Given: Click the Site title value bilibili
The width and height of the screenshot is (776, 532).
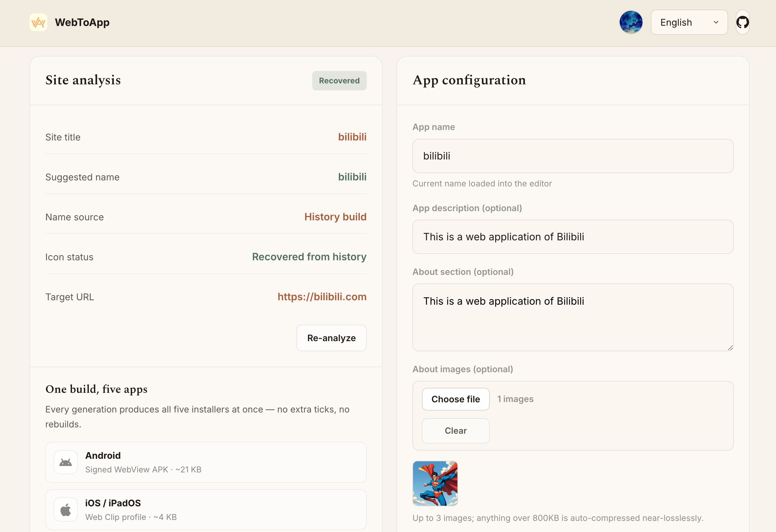Looking at the screenshot, I should 352,137.
